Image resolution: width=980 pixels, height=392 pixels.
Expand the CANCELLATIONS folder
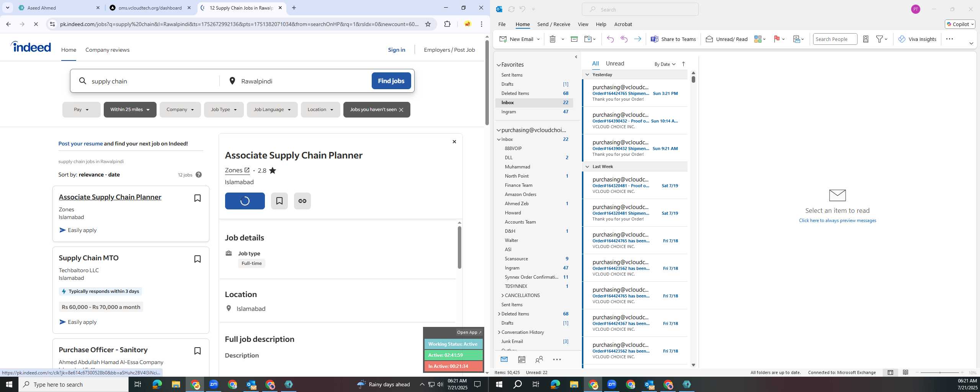[503, 296]
